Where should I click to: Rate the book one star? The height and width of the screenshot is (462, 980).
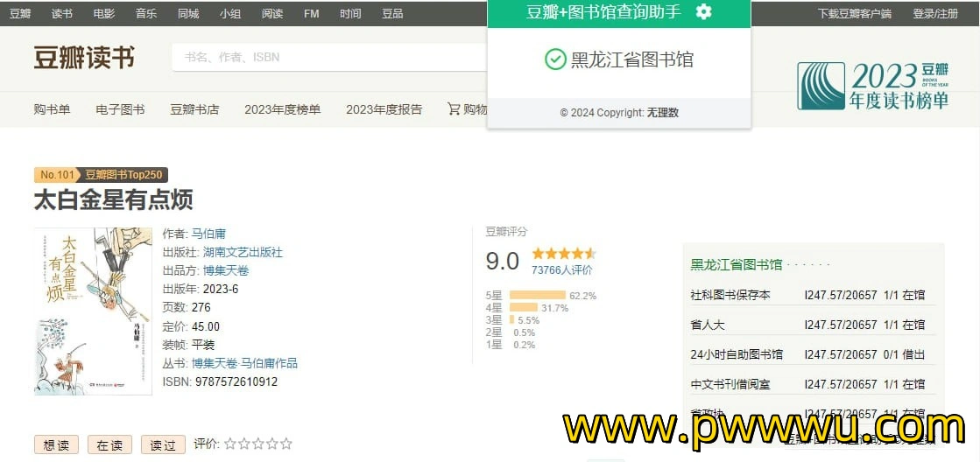[230, 444]
